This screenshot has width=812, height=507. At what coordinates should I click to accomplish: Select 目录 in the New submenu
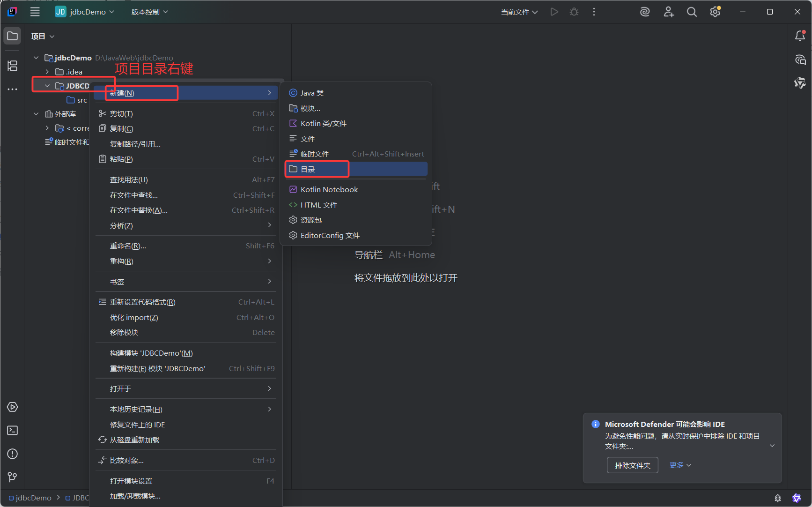click(356, 169)
